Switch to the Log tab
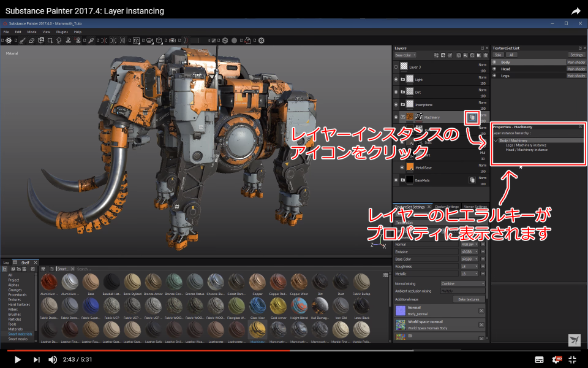Screen dimensions: 588x368 point(6,263)
